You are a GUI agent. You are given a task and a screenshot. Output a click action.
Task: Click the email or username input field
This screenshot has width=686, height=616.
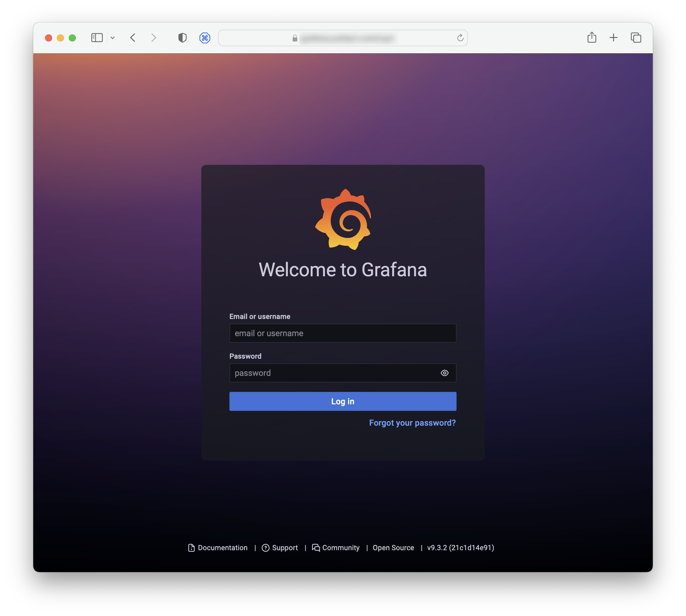click(x=342, y=333)
